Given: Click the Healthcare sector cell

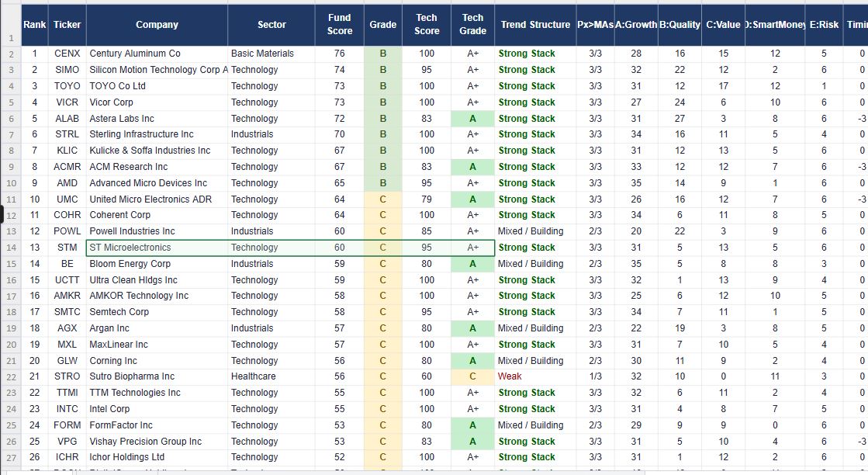Looking at the screenshot, I should 271,376.
